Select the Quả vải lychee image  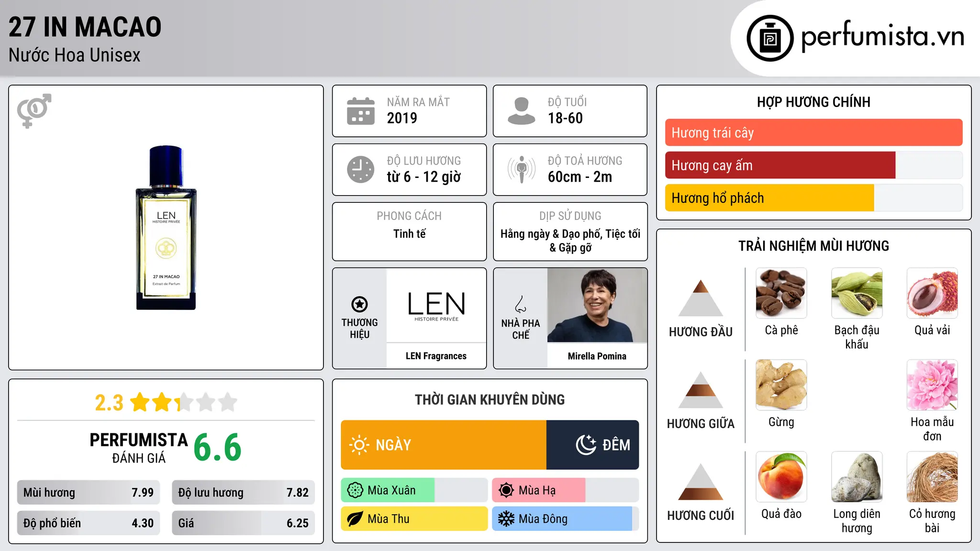(x=932, y=293)
